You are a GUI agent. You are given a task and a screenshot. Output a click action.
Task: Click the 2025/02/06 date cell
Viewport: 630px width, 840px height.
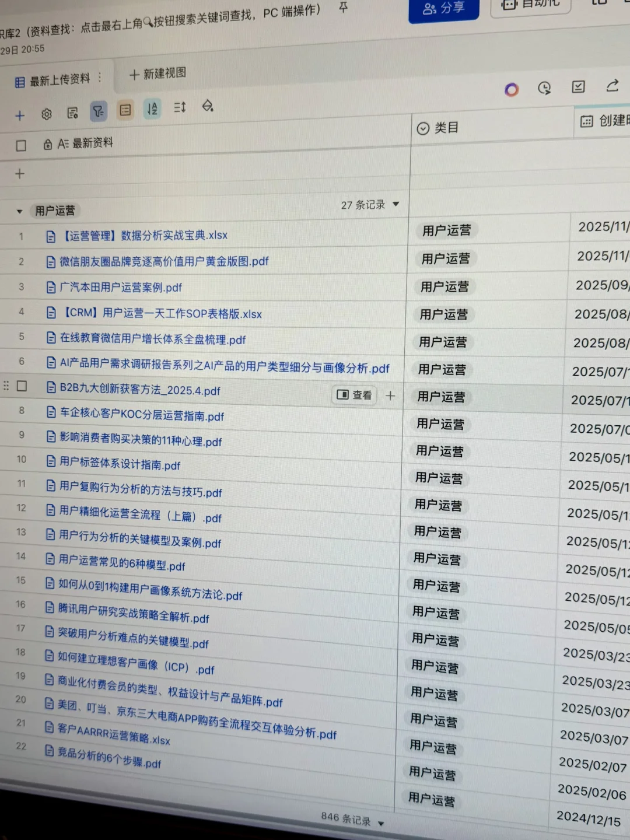[591, 791]
